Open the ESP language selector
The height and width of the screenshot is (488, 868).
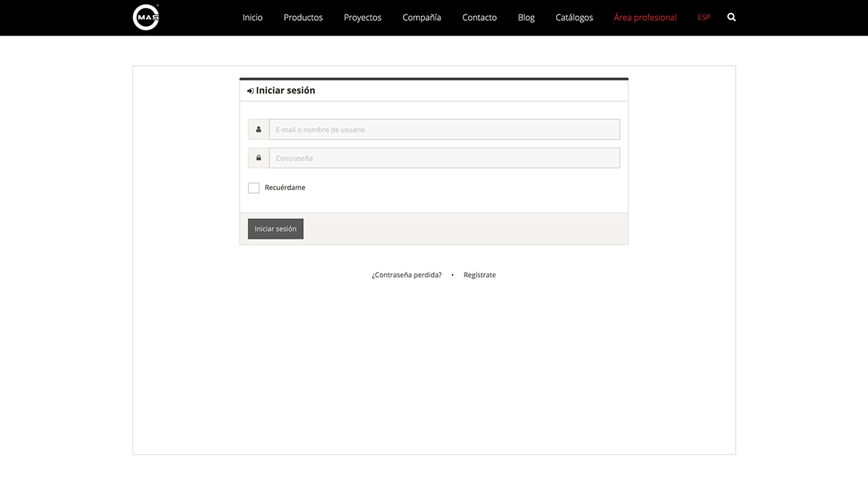click(704, 17)
